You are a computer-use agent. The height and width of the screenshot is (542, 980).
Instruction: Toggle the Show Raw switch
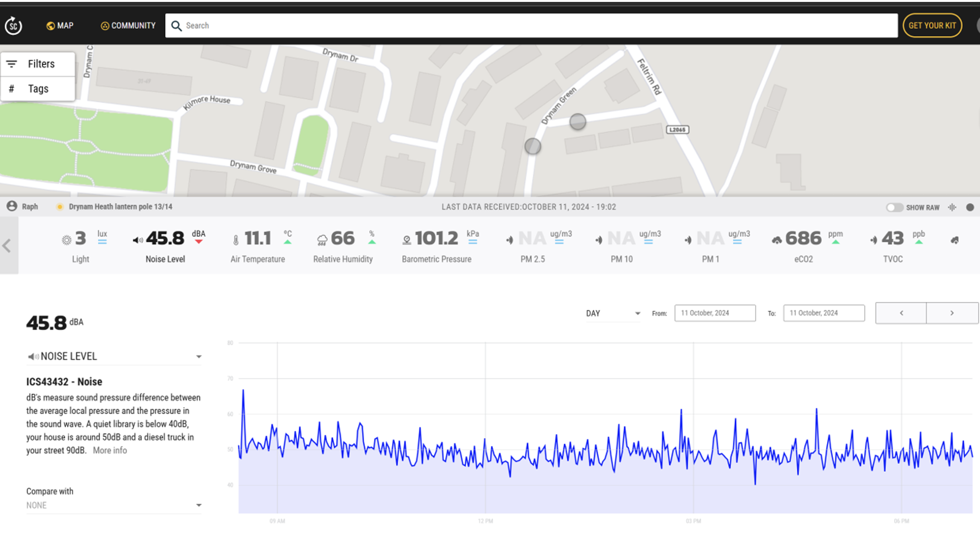(894, 207)
